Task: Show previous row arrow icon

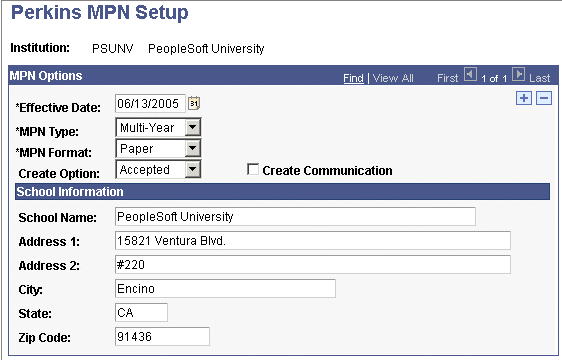Action: tap(470, 75)
